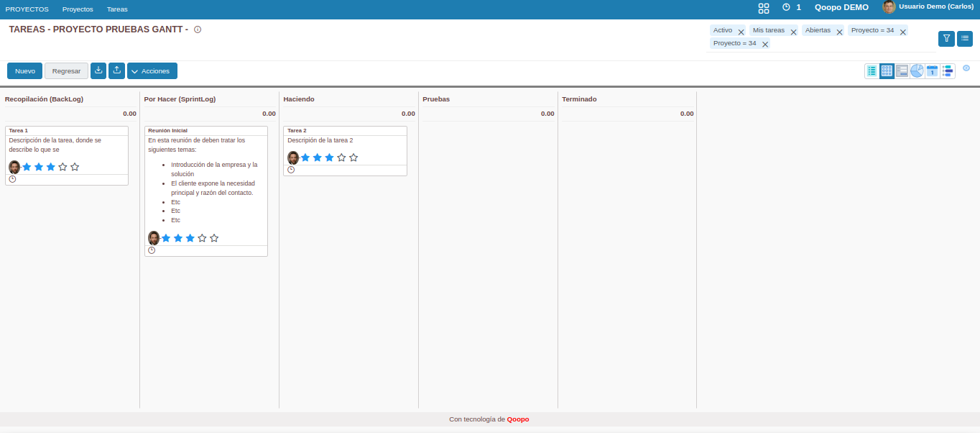This screenshot has width=980, height=433.
Task: Switch to Gantt view
Action: click(948, 70)
